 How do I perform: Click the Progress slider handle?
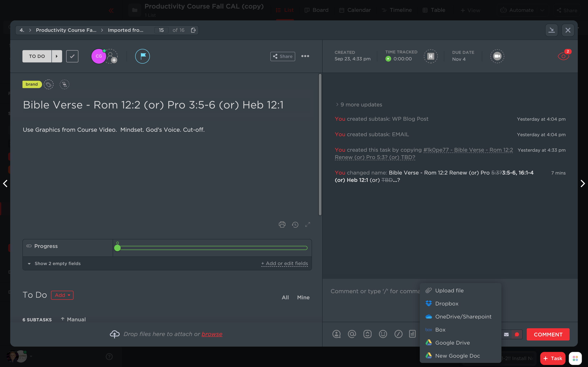[x=117, y=248]
